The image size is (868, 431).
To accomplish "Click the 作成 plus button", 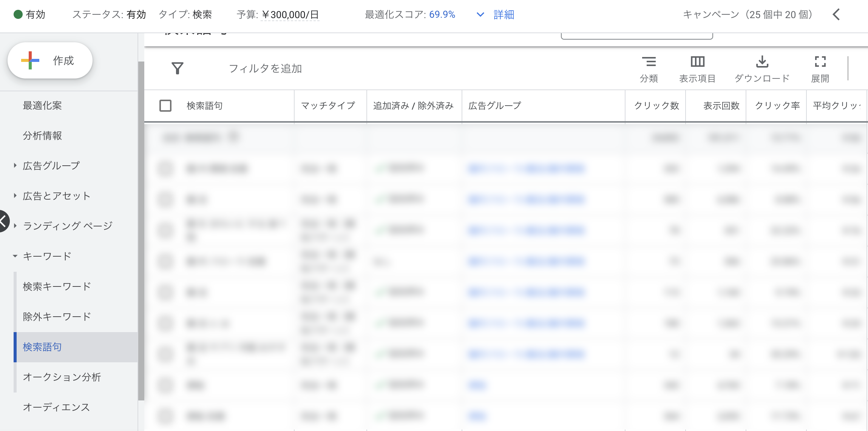I will click(50, 60).
